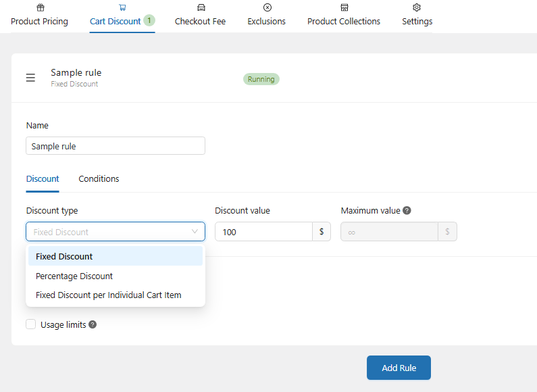The width and height of the screenshot is (537, 392).
Task: Click the Discount value label
Action: pyautogui.click(x=242, y=211)
